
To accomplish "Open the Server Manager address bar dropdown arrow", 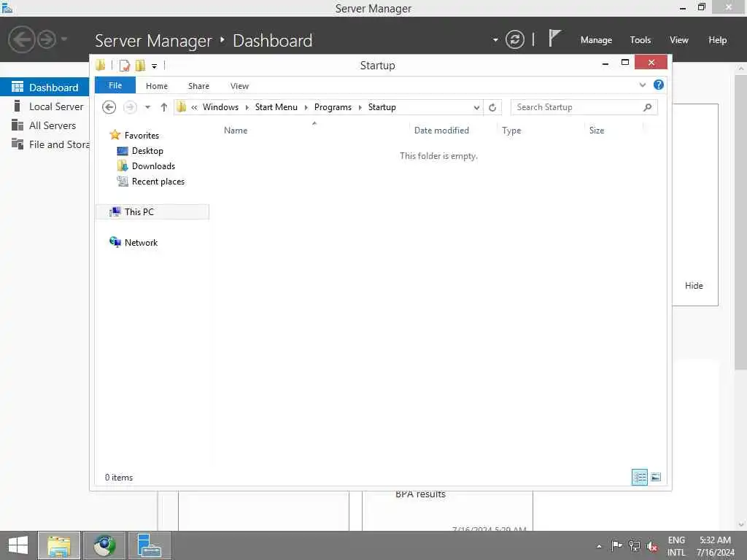I will point(495,39).
